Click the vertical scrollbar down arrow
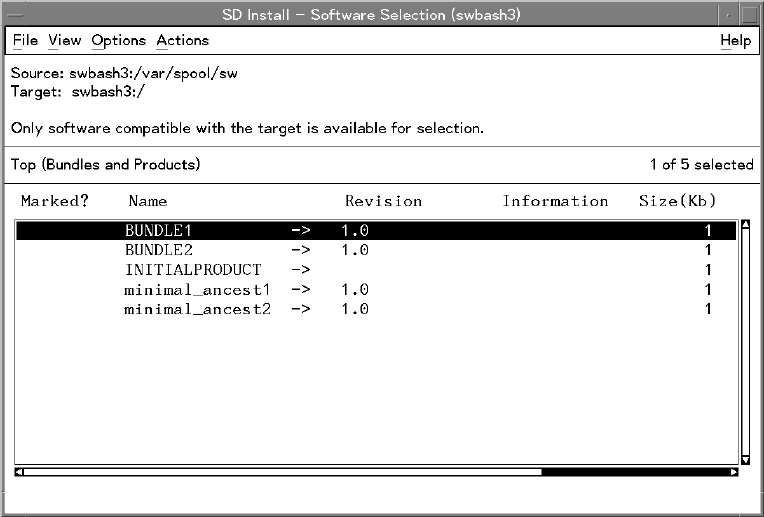Image resolution: width=764 pixels, height=517 pixels. tap(744, 460)
